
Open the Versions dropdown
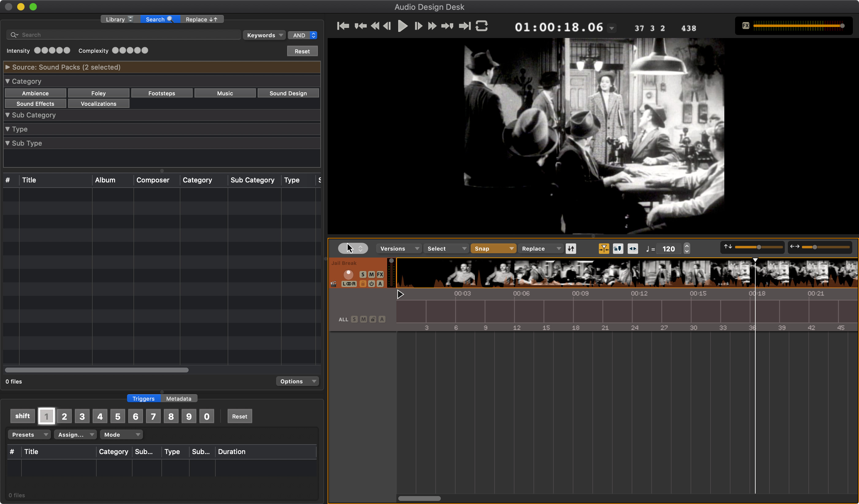pos(399,249)
